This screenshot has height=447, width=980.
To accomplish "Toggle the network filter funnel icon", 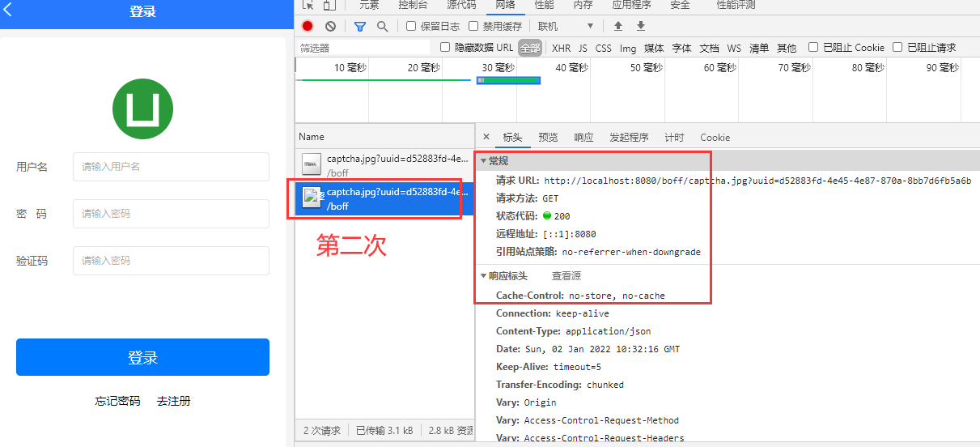I will tap(360, 26).
